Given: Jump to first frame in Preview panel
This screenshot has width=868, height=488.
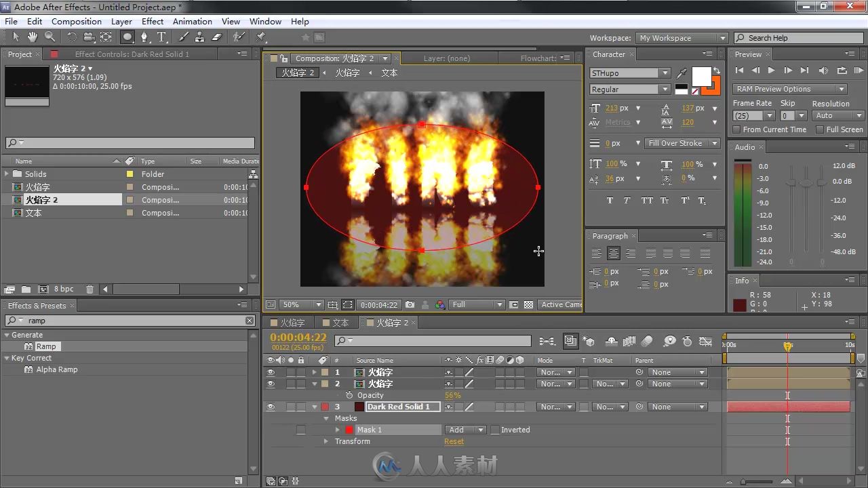Looking at the screenshot, I should 739,70.
